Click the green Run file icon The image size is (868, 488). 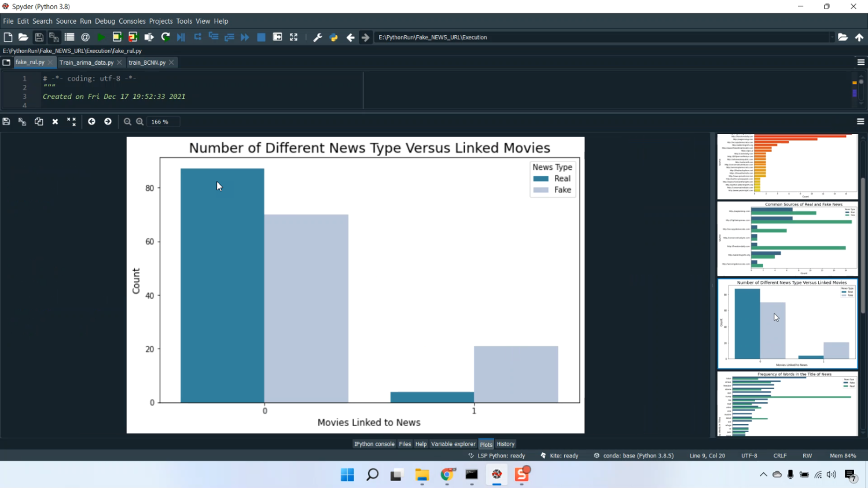101,37
